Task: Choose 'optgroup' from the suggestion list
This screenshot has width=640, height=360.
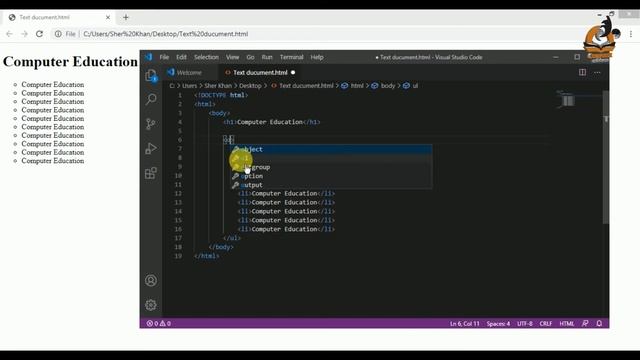Action: coord(331,167)
